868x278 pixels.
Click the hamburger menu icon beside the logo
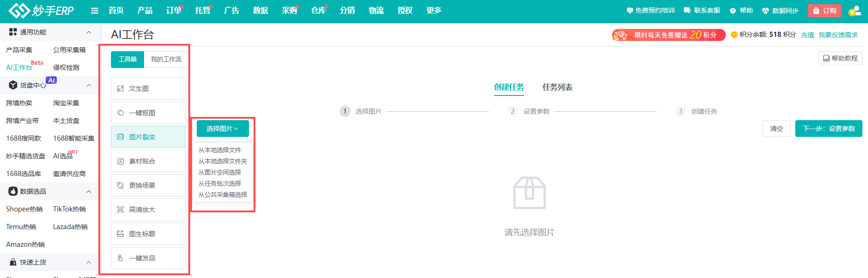(x=95, y=11)
